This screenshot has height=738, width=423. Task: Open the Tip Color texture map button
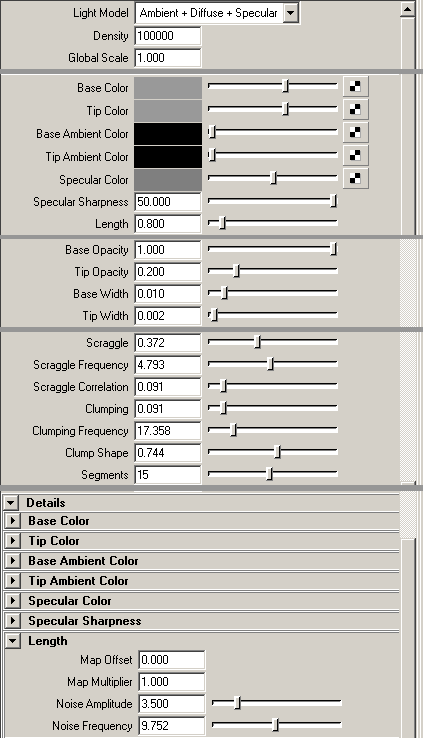pos(356,109)
